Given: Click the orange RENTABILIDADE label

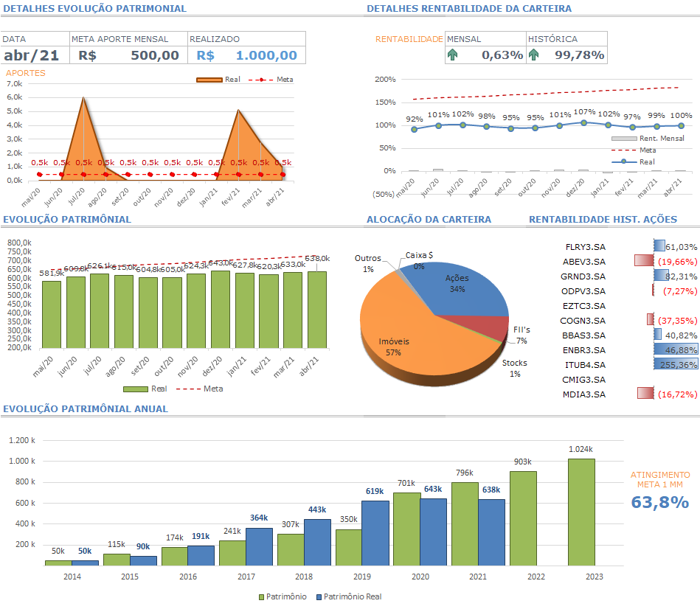Looking at the screenshot, I should coord(409,39).
